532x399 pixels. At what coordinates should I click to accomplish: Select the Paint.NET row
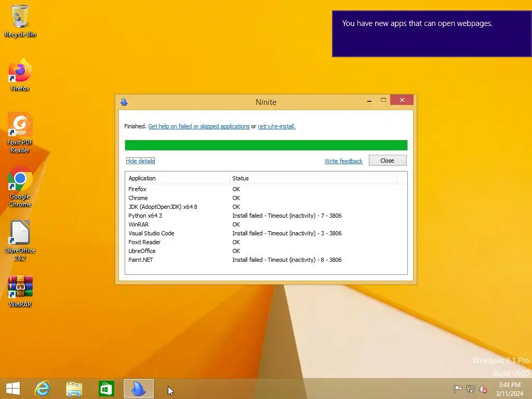click(x=266, y=260)
